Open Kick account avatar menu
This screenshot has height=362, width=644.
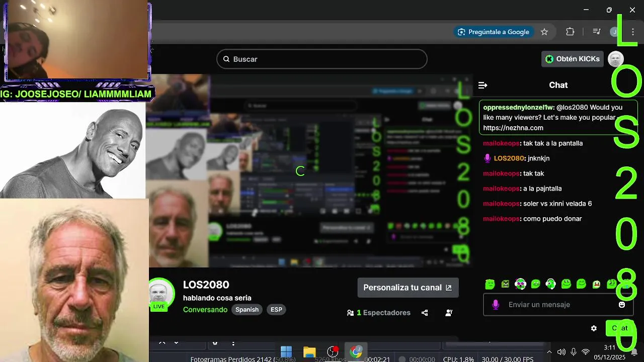[616, 59]
